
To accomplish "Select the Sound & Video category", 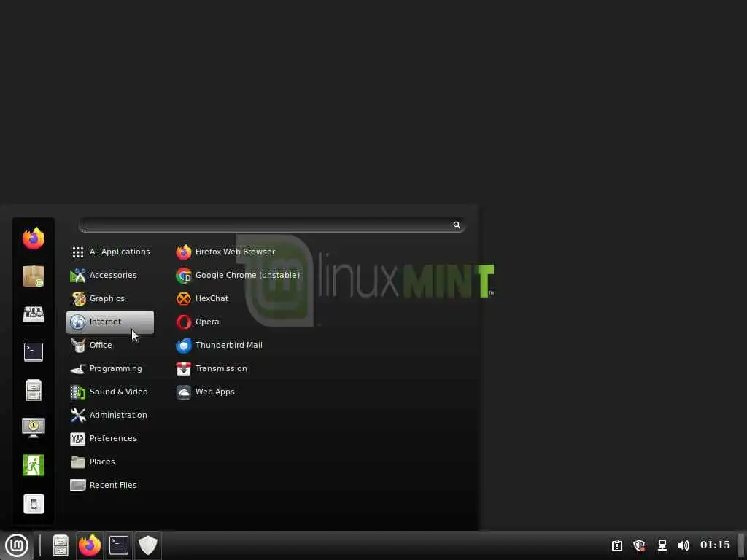I will tap(110, 392).
